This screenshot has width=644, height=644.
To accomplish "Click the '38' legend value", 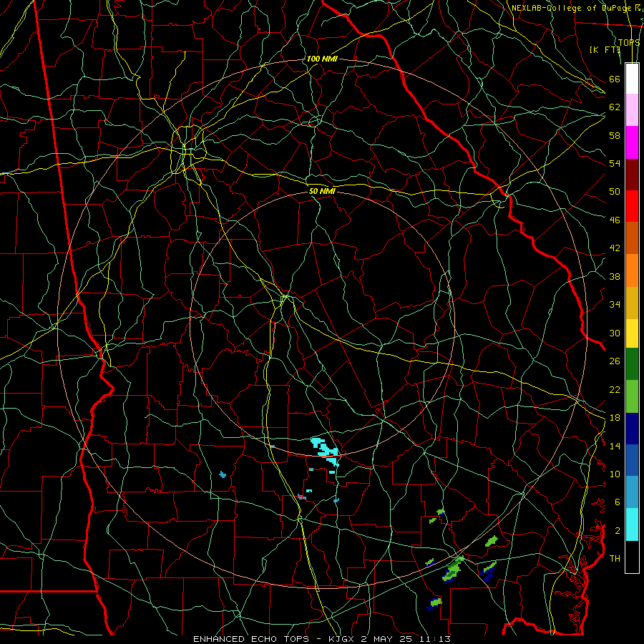I will point(615,276).
